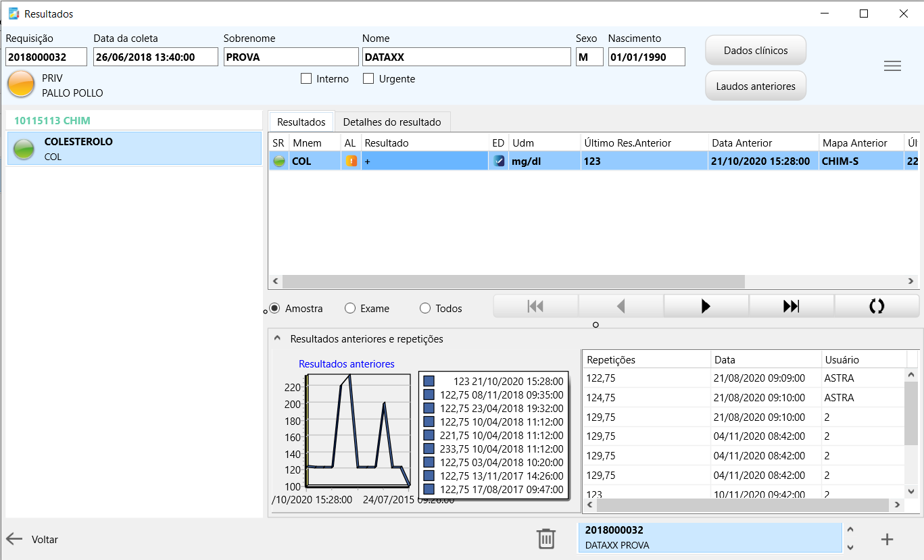The height and width of the screenshot is (560, 924).
Task: Click the plus add icon
Action: pos(887,539)
